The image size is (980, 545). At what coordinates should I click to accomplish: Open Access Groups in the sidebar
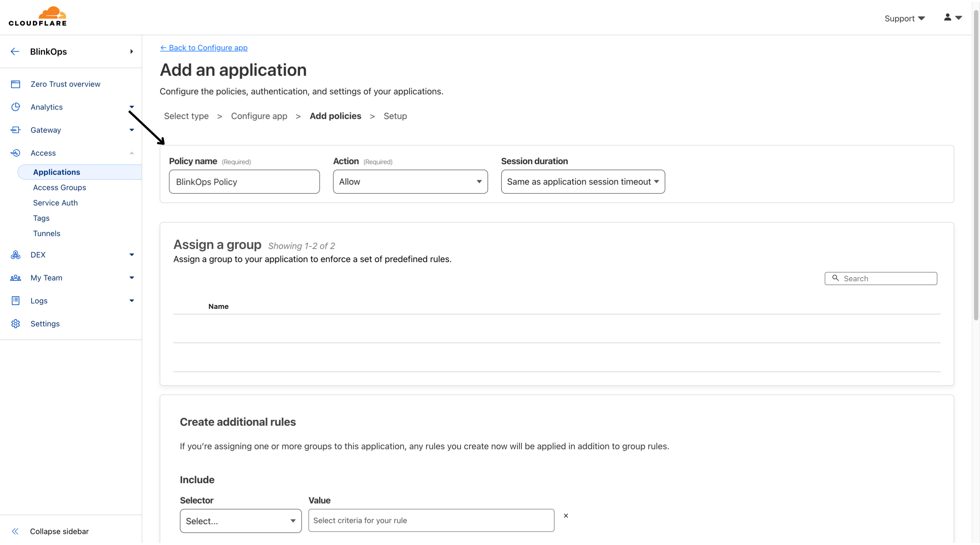59,187
